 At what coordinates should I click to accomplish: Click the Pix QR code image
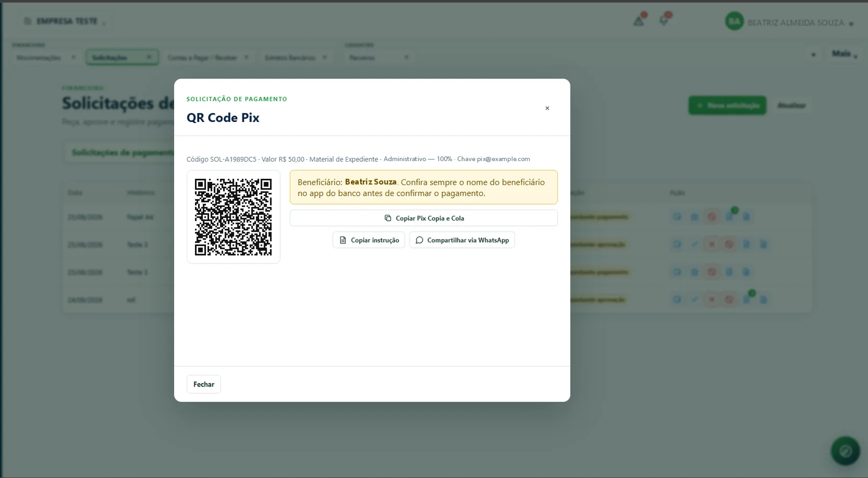coord(233,217)
